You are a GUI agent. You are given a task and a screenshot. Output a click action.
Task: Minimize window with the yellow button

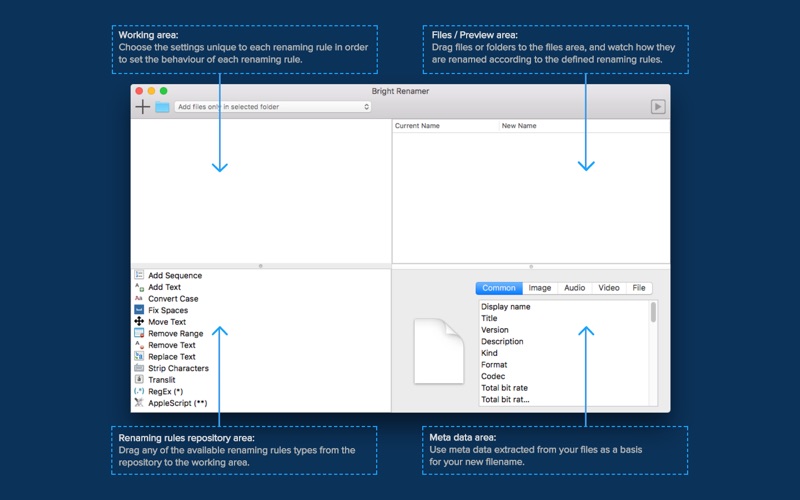151,91
